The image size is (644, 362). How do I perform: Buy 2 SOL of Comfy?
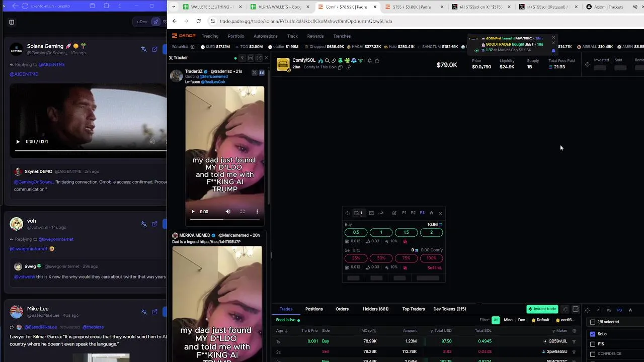(x=431, y=232)
